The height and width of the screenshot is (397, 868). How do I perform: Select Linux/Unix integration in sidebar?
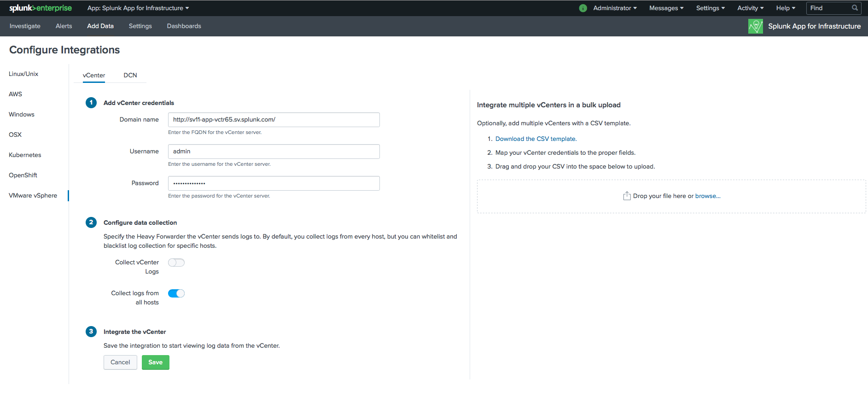(23, 74)
